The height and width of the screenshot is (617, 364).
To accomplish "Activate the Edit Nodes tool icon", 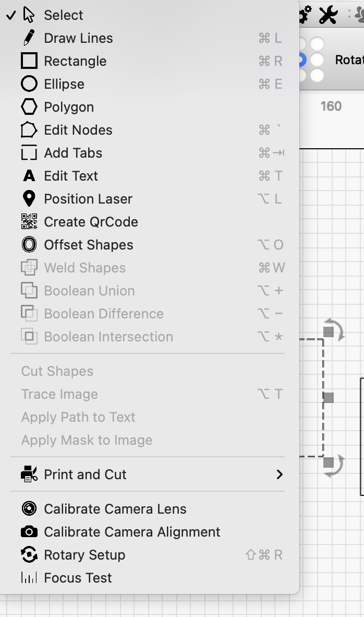I will point(29,130).
